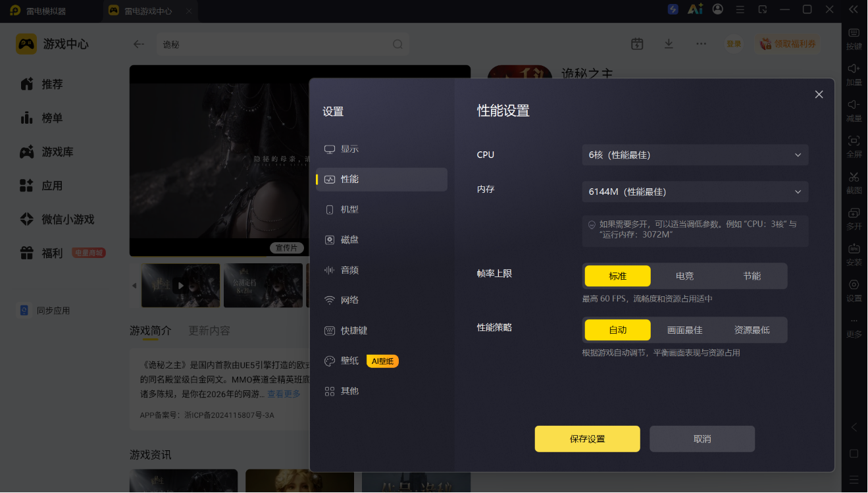Switch to the 更新内容 tab
868x493 pixels.
[x=209, y=330]
